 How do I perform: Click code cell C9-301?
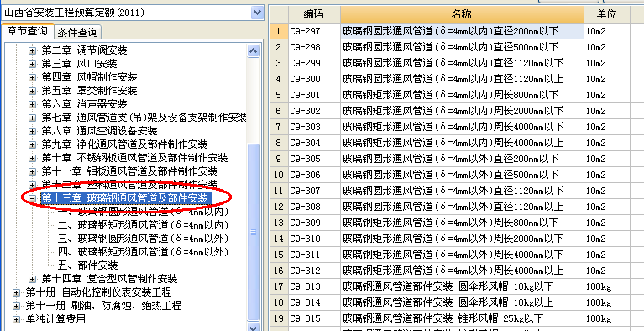pos(314,96)
